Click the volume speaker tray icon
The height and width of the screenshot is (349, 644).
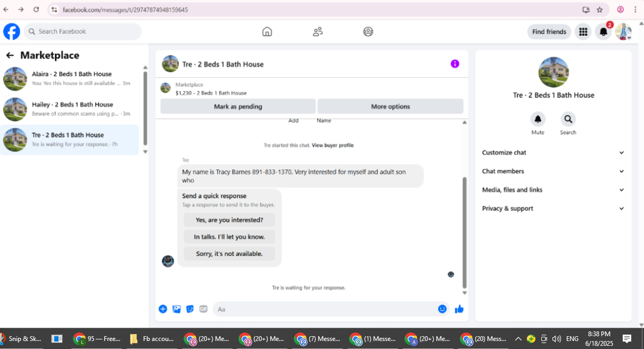[x=557, y=338]
